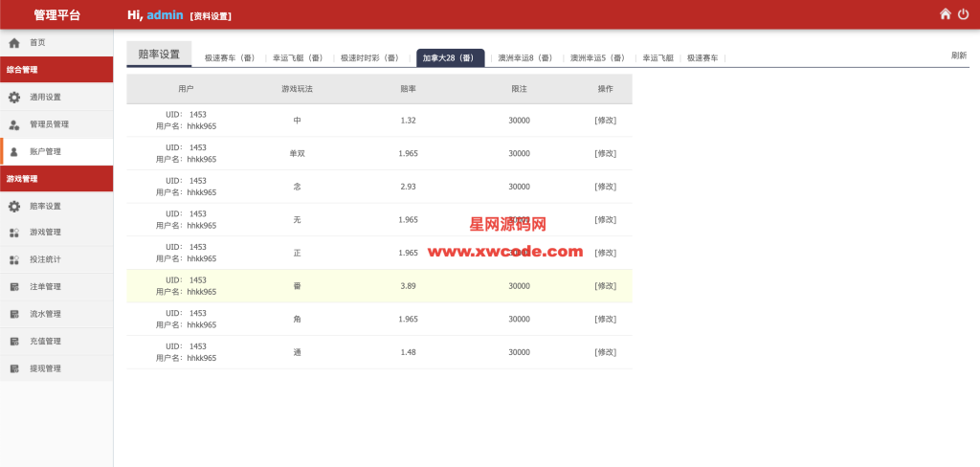980x467 pixels.
Task: Click [修改] for the 单双 row
Action: pos(605,153)
